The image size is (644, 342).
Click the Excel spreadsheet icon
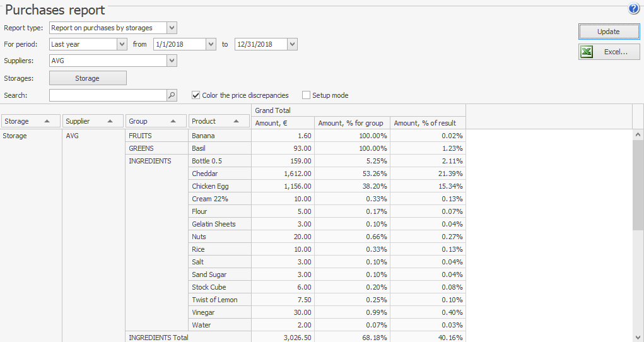pos(587,52)
